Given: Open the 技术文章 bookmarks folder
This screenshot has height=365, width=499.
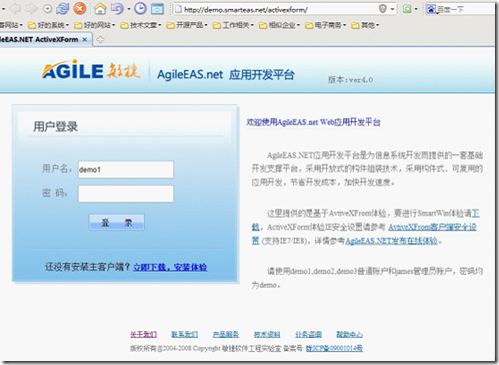Looking at the screenshot, I should [x=141, y=25].
